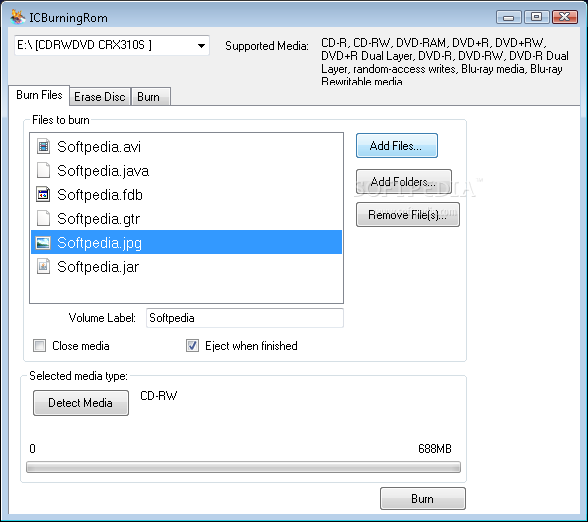Open the E:\ CDRWDVD drive dropdown
This screenshot has height=522, width=588.
[112, 45]
